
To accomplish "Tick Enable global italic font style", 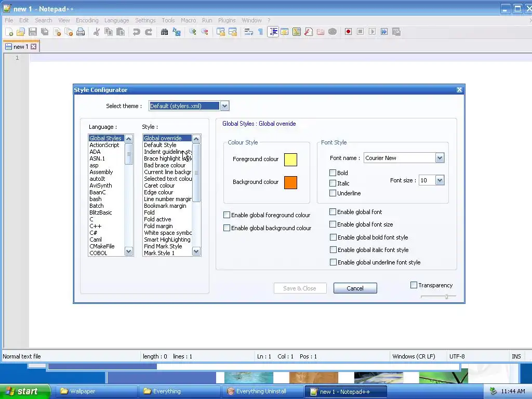I will point(333,250).
